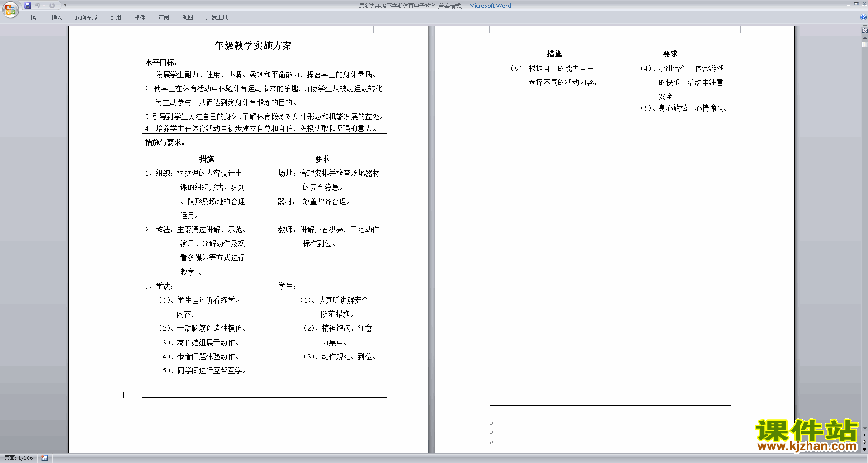Click the macro recording icon in status bar
Screen dimensions: 868x463
(x=44, y=458)
